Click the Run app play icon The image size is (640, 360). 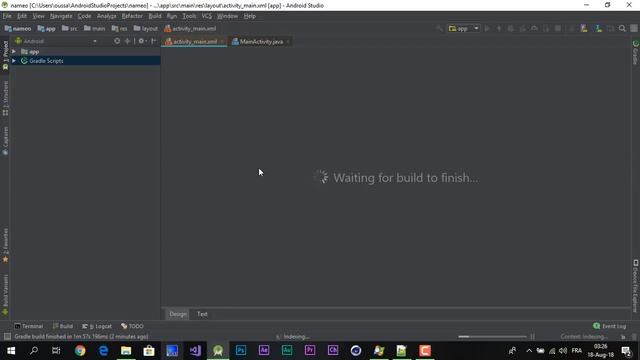pyautogui.click(x=487, y=29)
